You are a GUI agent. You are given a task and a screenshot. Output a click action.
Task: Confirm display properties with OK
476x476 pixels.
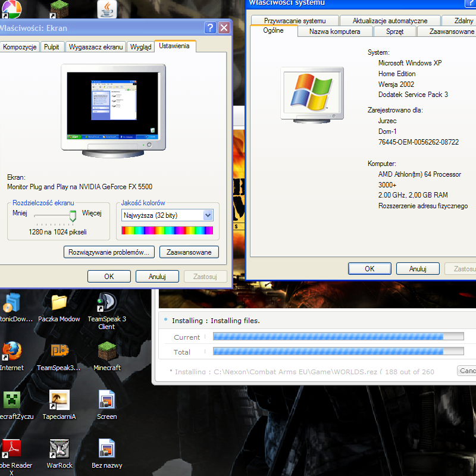(x=109, y=276)
